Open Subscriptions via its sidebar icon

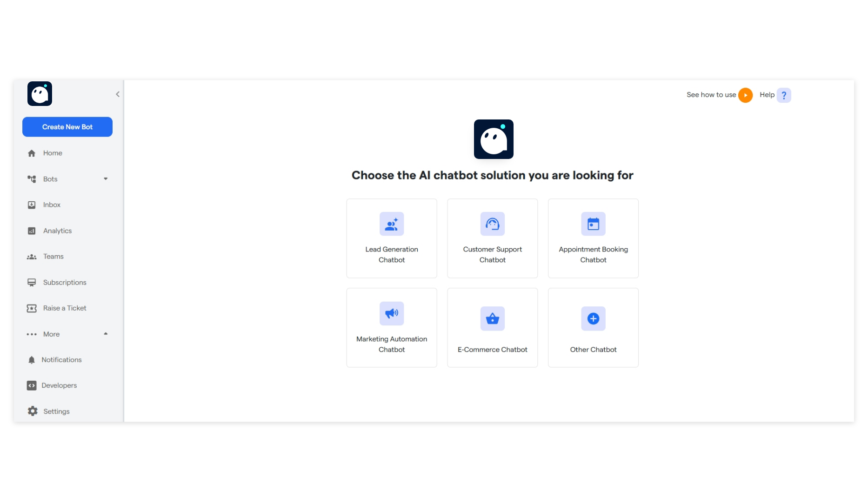32,282
